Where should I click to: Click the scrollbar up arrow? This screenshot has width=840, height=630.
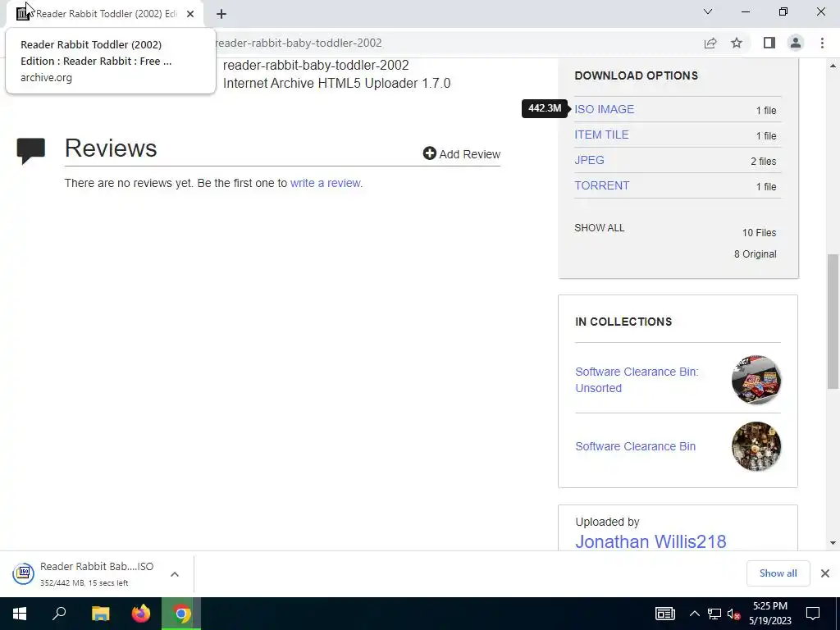pos(833,66)
